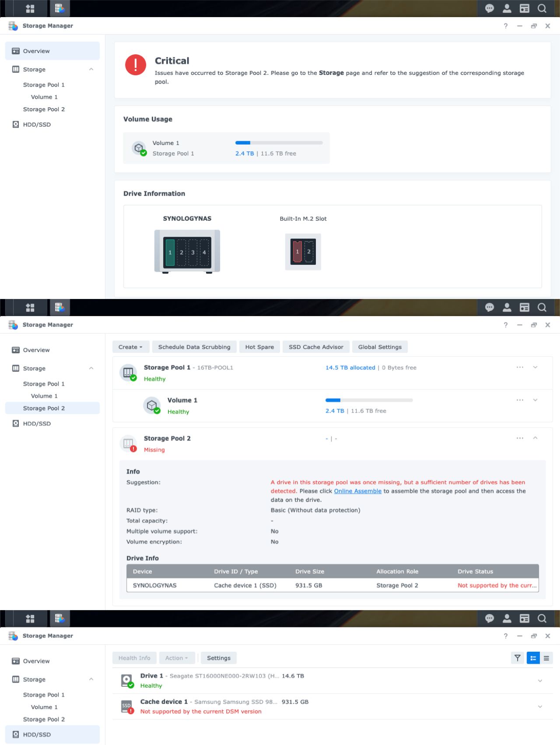Expand Volume 1 details chevron on Storage page
The image size is (560, 745).
point(535,400)
